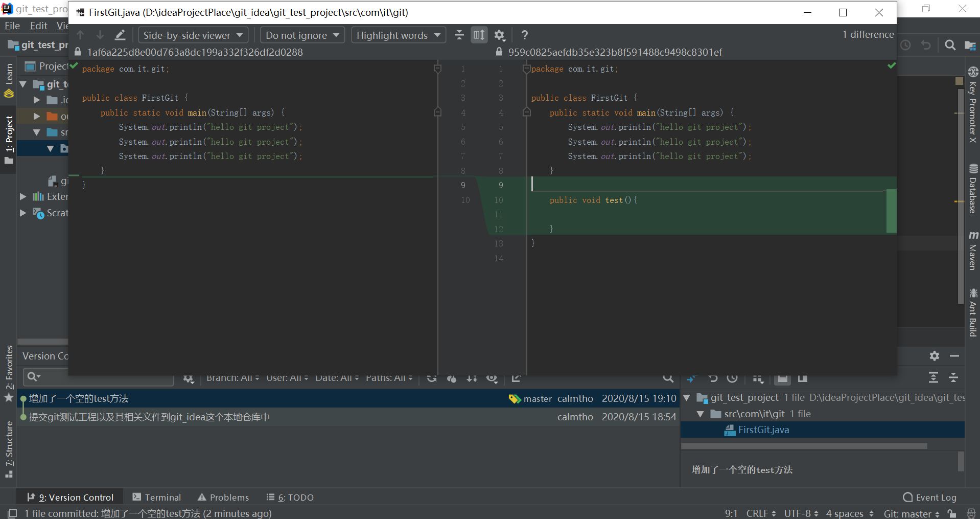Image resolution: width=980 pixels, height=519 pixels.
Task: Click the undo/rollback arrow in main toolbar
Action: pos(926,45)
